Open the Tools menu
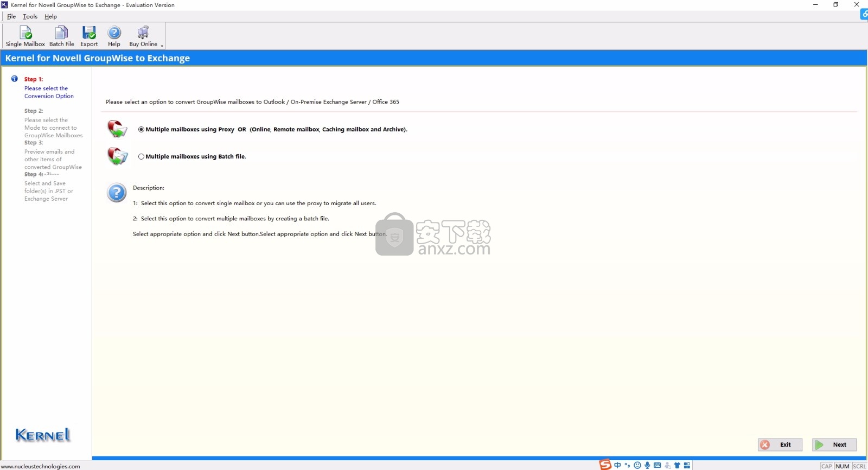 [30, 16]
